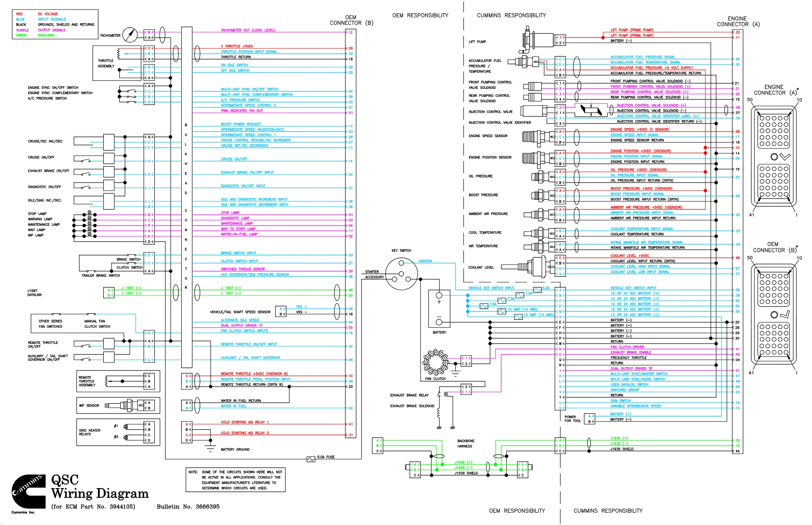
Task: Click the WIF sensor drawing
Action: click(x=124, y=405)
